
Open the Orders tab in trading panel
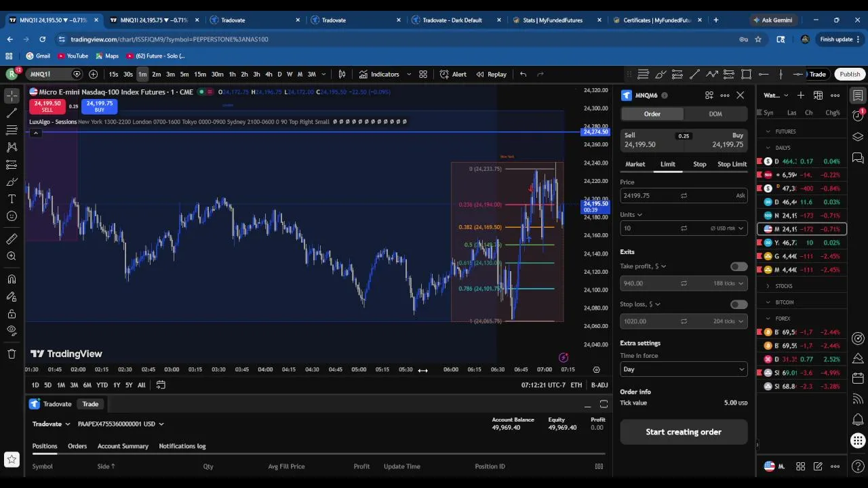[x=77, y=446]
